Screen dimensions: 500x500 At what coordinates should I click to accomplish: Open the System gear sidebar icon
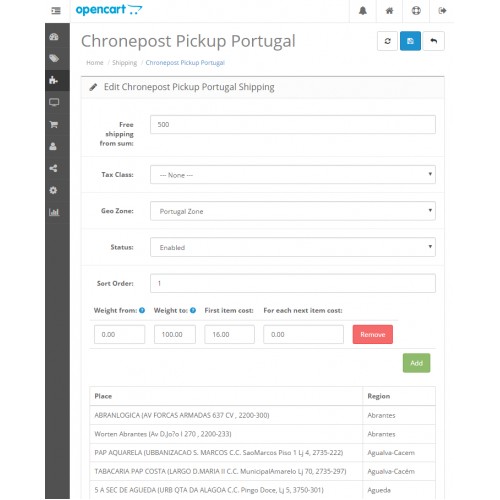click(53, 190)
